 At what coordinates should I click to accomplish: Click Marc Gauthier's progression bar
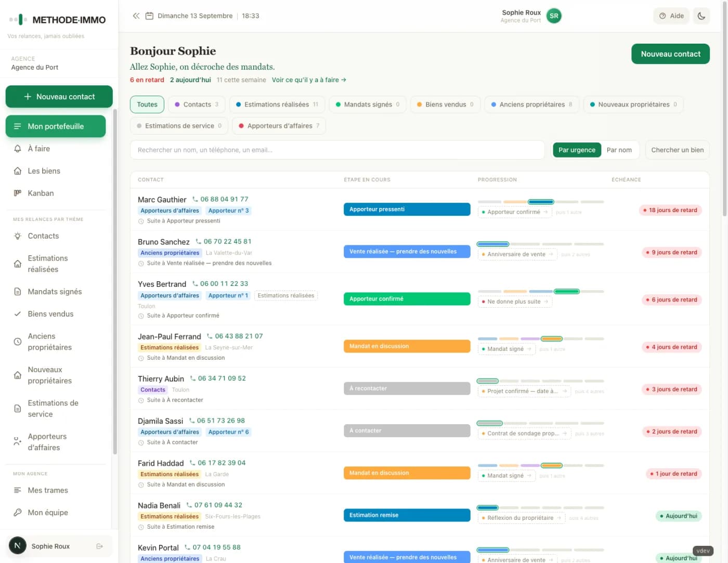[x=541, y=202]
